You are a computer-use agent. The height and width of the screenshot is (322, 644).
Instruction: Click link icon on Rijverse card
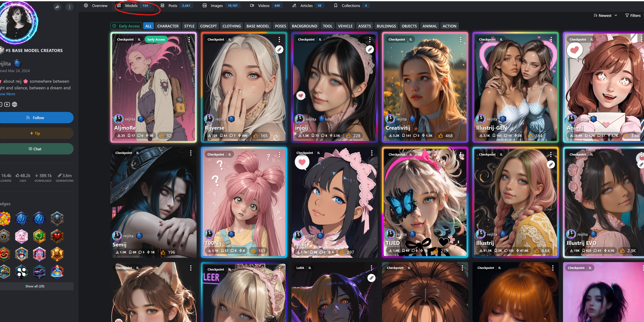point(279,50)
